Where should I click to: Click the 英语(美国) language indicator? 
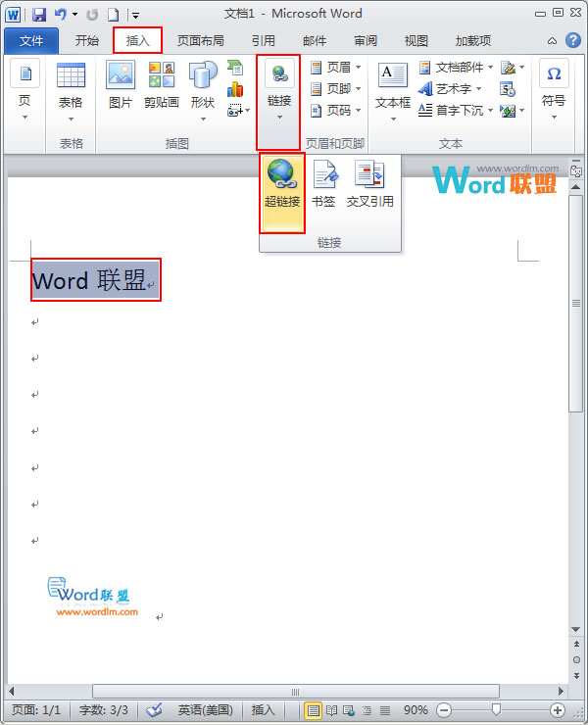(206, 709)
